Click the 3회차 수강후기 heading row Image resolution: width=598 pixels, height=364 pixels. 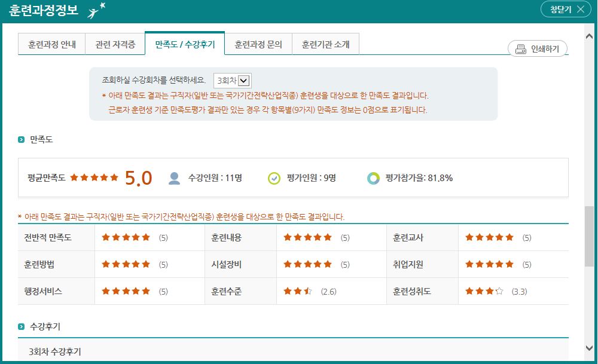pos(293,351)
